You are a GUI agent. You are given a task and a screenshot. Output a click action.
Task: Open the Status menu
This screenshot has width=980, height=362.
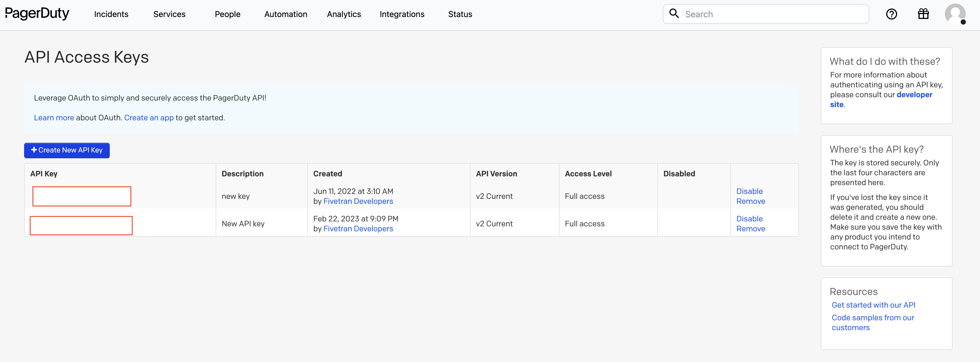(x=460, y=14)
